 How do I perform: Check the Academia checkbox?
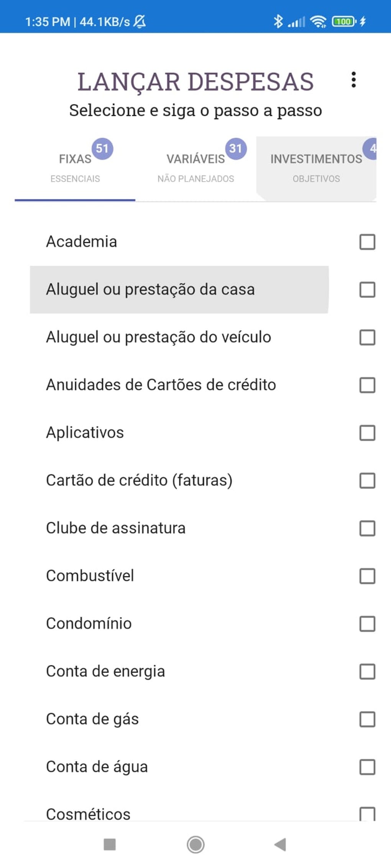(367, 242)
